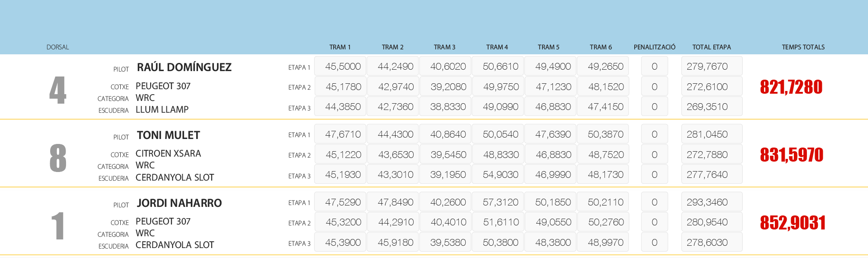Select pilot name Toni Mulet
Screen dimensions: 868x258
pos(168,135)
